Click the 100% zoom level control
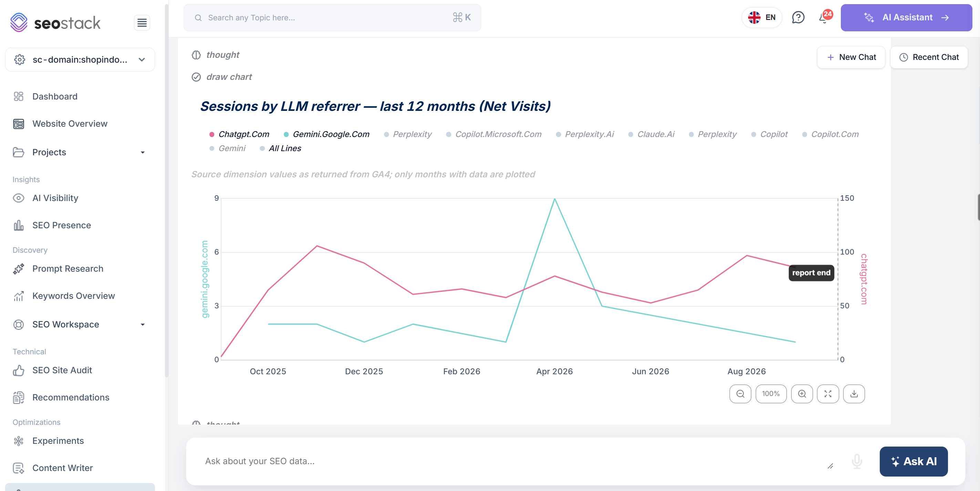The height and width of the screenshot is (491, 980). tap(771, 394)
